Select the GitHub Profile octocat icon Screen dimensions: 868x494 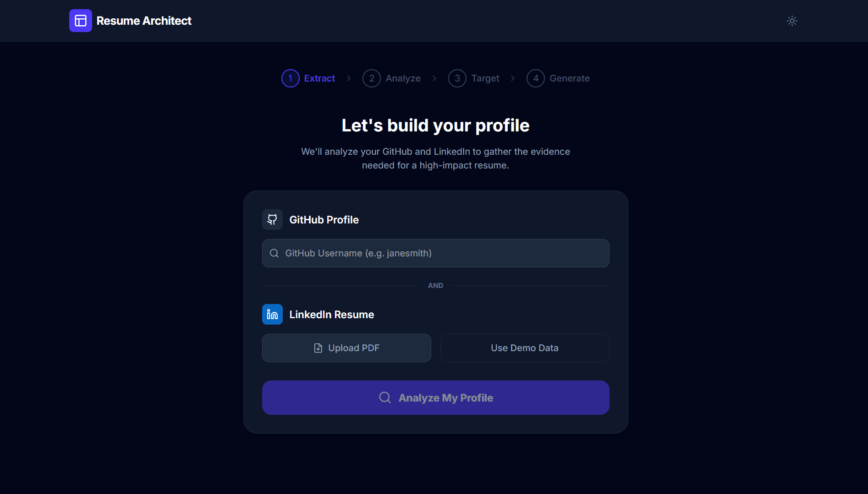tap(272, 219)
